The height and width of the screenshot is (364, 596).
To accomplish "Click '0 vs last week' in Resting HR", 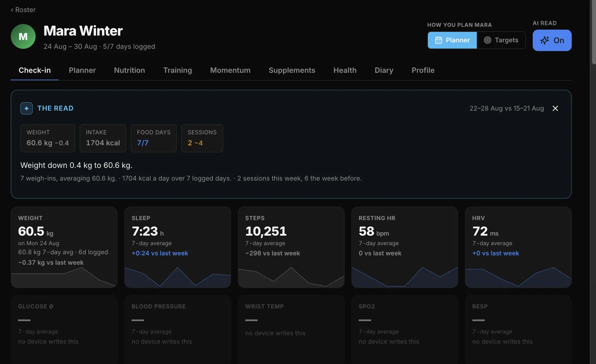I will tap(380, 253).
